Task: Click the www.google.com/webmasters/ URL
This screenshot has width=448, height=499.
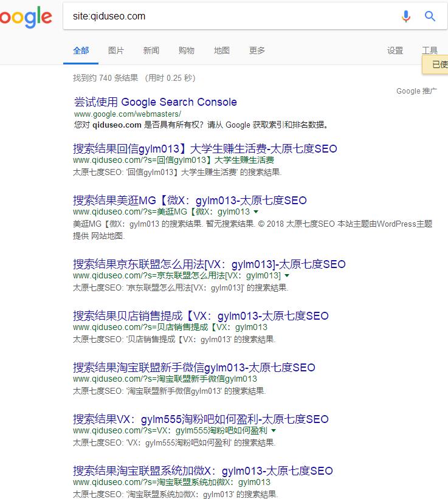Action: click(x=128, y=114)
